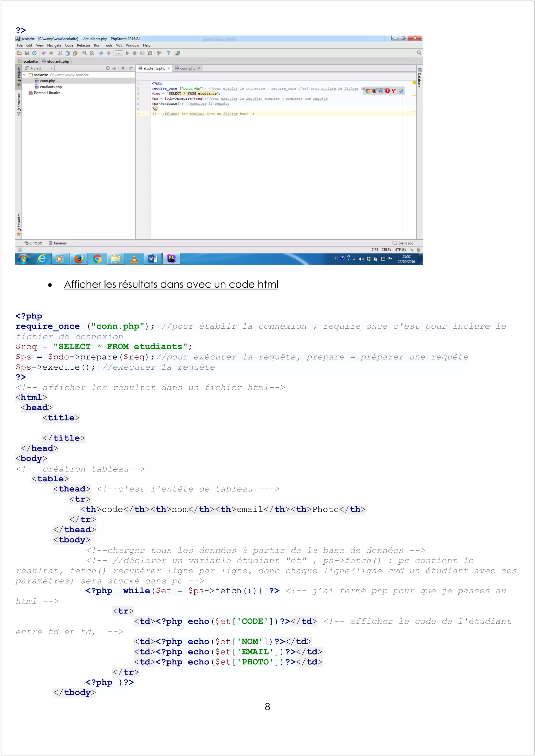Open the Terminal tool window

tap(58, 243)
